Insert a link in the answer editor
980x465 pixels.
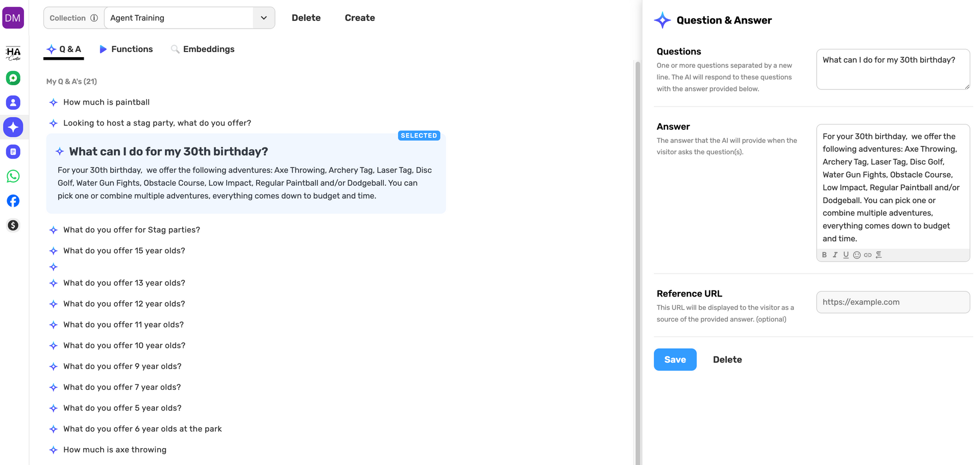[x=867, y=255]
